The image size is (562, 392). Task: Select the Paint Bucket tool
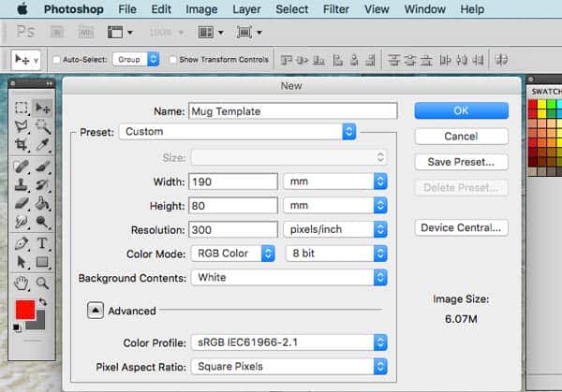click(x=42, y=203)
